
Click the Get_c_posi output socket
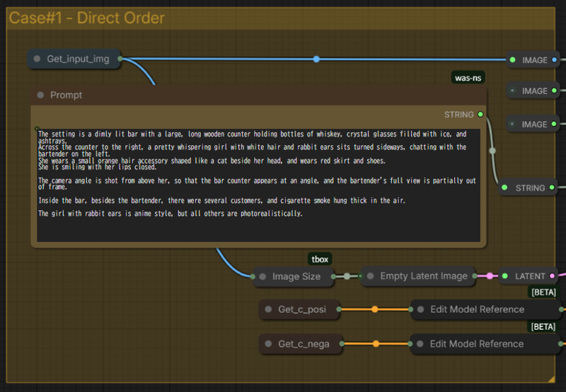(339, 309)
